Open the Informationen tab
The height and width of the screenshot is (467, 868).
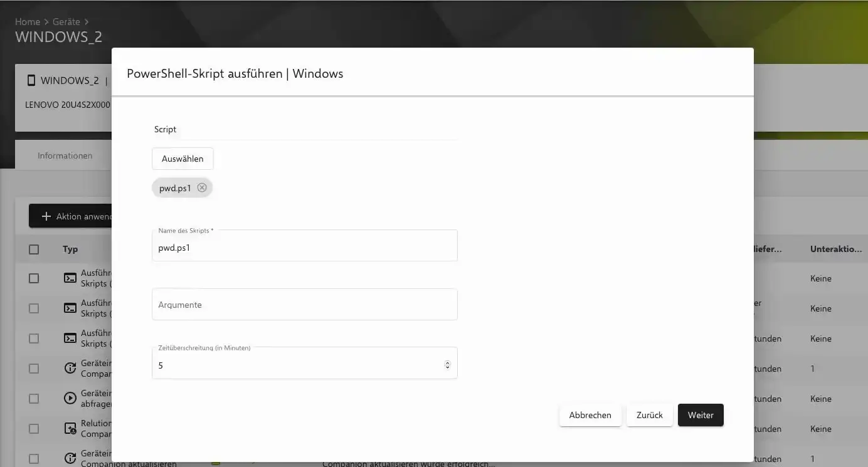pyautogui.click(x=65, y=155)
